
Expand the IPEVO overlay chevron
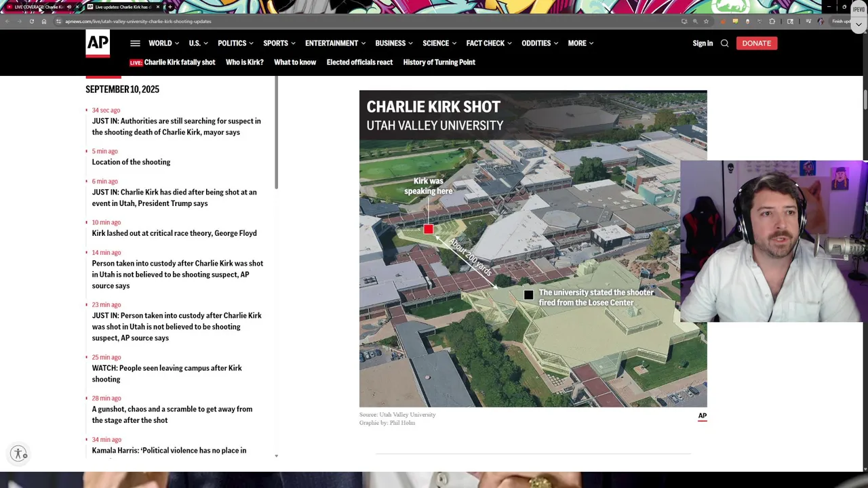859,24
